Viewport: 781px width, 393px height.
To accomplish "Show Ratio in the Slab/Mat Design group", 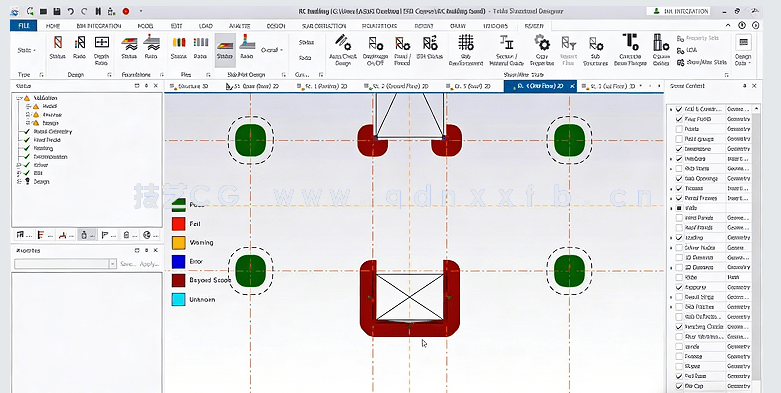I will [x=247, y=47].
